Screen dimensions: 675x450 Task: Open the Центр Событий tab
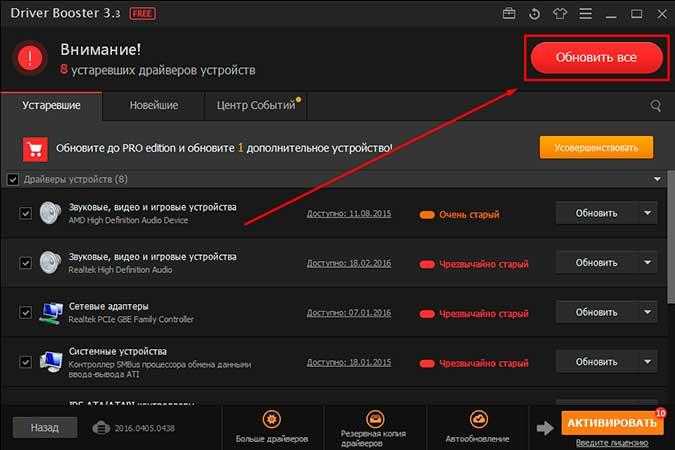pyautogui.click(x=256, y=106)
